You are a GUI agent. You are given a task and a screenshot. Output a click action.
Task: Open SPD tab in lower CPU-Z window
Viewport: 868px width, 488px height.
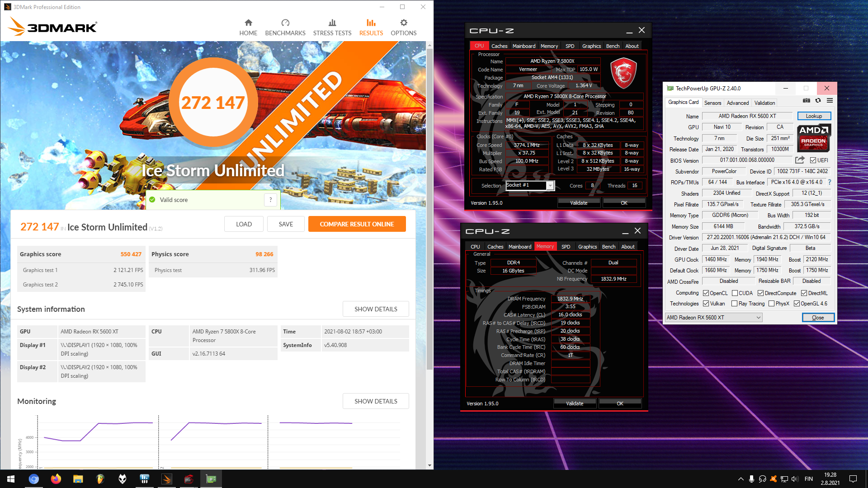tap(566, 247)
